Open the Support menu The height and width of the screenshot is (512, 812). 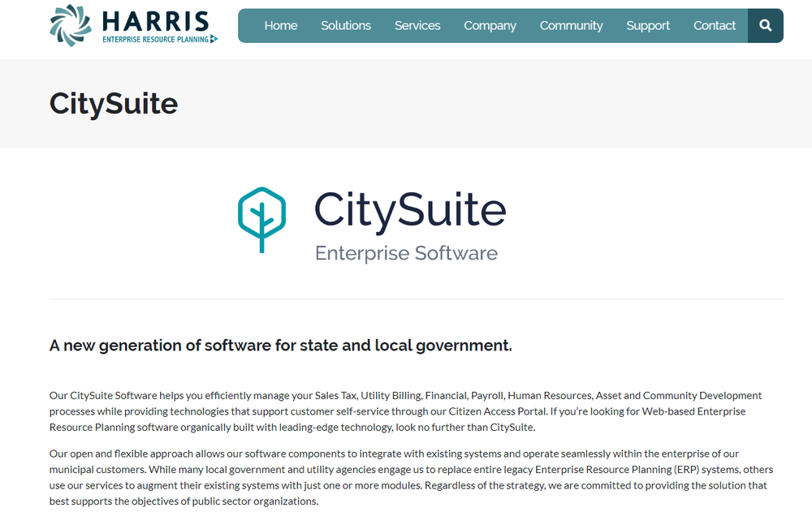(648, 26)
